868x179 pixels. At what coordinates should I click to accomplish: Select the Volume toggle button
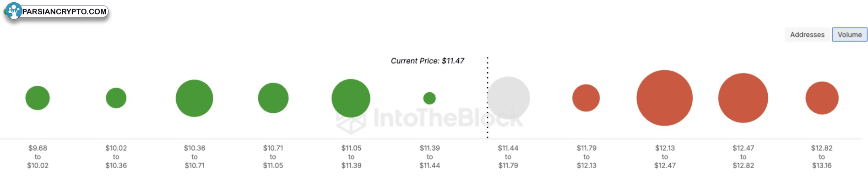[850, 35]
